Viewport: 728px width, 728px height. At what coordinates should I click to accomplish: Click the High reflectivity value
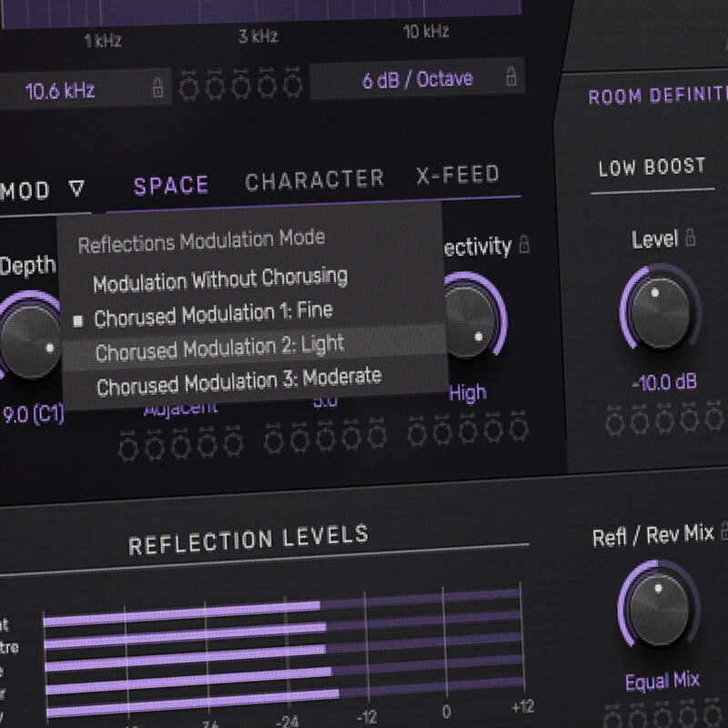point(468,393)
